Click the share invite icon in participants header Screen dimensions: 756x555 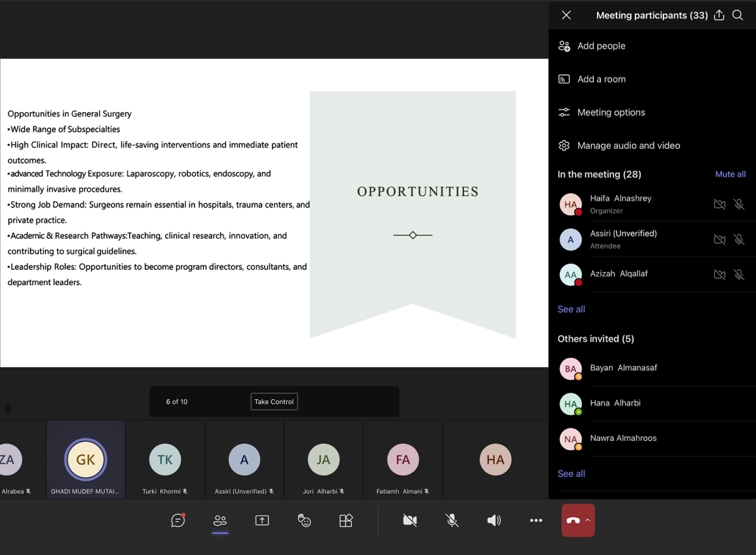(x=719, y=15)
